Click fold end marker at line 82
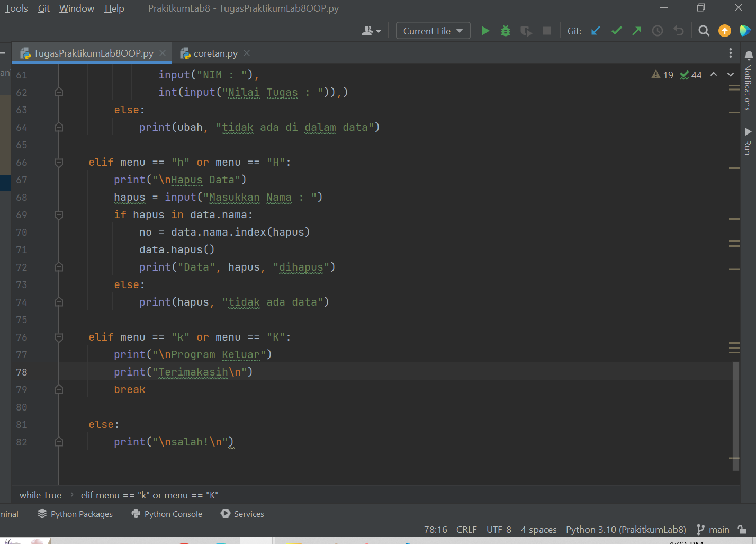 click(59, 442)
